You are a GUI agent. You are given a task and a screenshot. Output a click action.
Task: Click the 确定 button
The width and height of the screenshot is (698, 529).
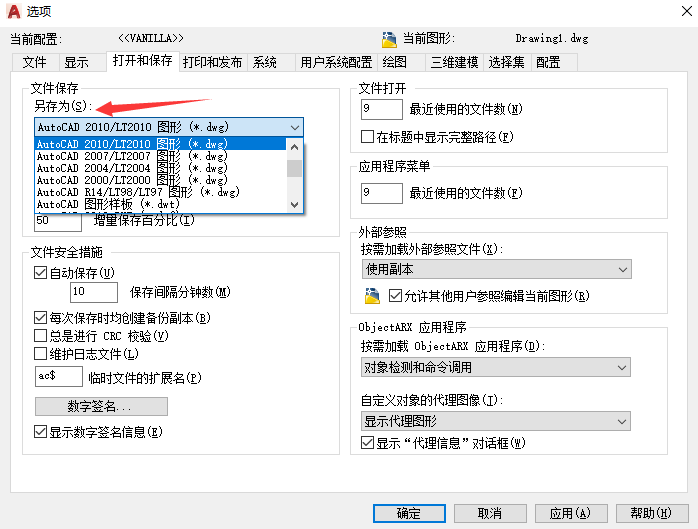(409, 513)
